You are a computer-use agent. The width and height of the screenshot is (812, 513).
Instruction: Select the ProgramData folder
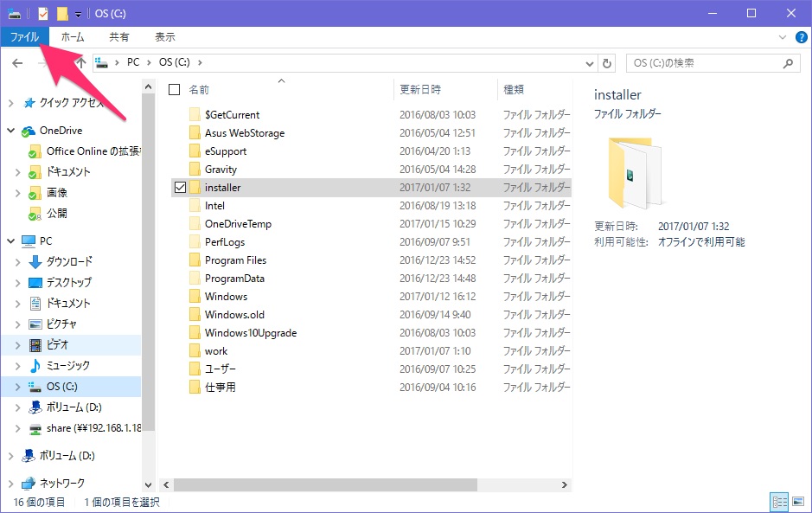point(234,279)
